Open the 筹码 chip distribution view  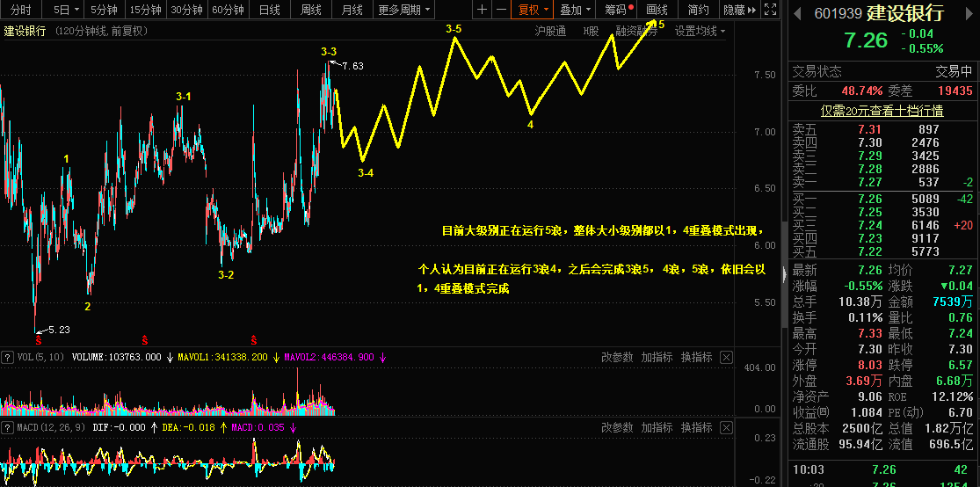pyautogui.click(x=615, y=10)
